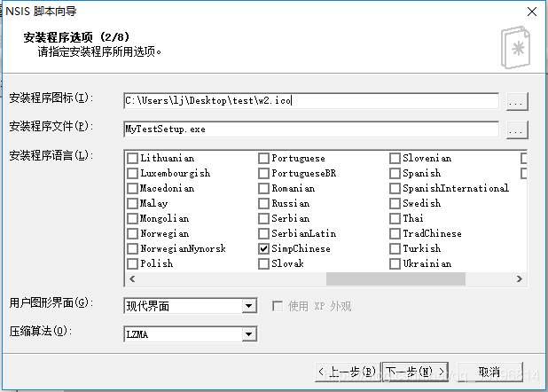Enable the Ukrainian language checkbox
The height and width of the screenshot is (392, 548).
click(x=395, y=263)
